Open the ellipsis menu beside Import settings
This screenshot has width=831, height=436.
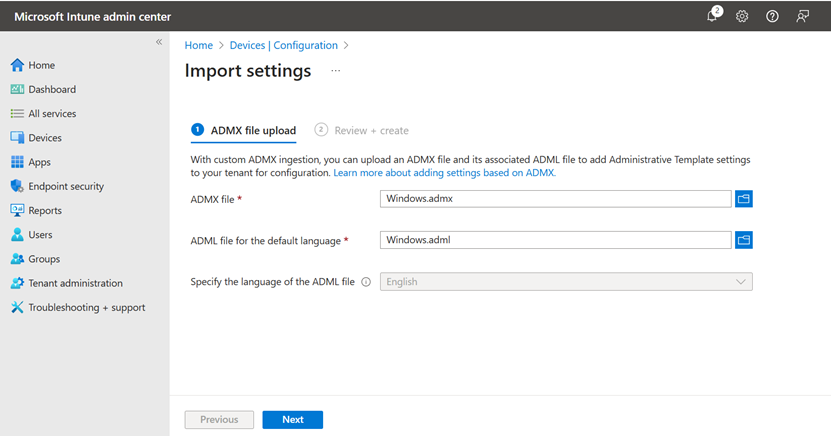336,71
